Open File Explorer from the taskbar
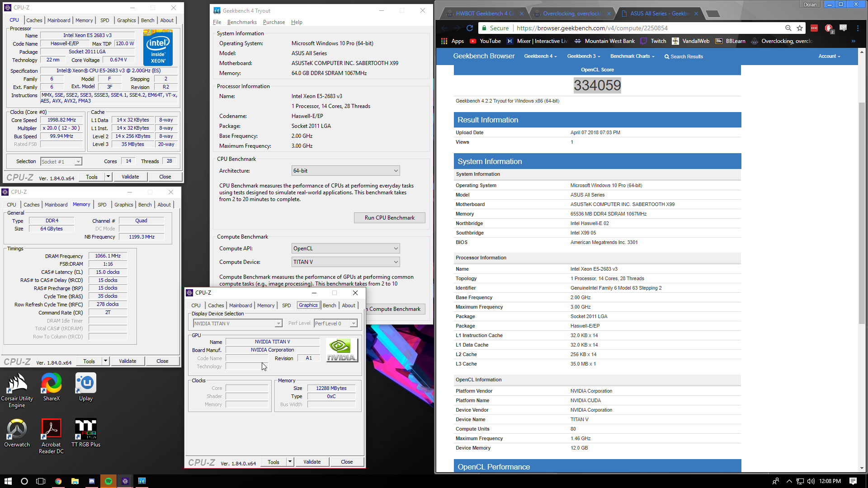This screenshot has width=868, height=488. [75, 481]
